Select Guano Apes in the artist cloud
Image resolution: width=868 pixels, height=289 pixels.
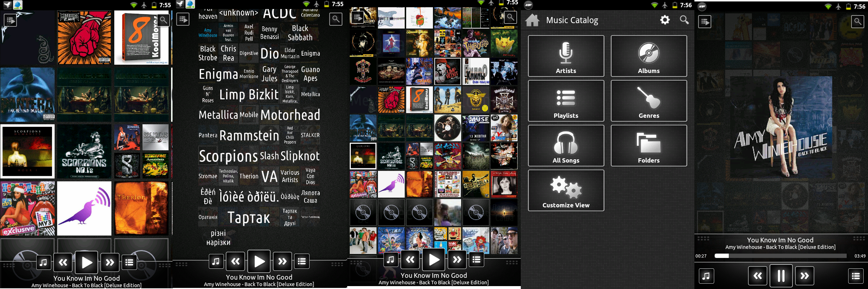(310, 74)
